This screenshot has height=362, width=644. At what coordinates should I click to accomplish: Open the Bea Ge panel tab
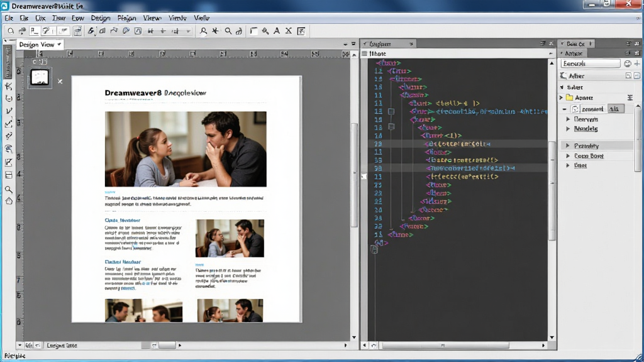576,43
